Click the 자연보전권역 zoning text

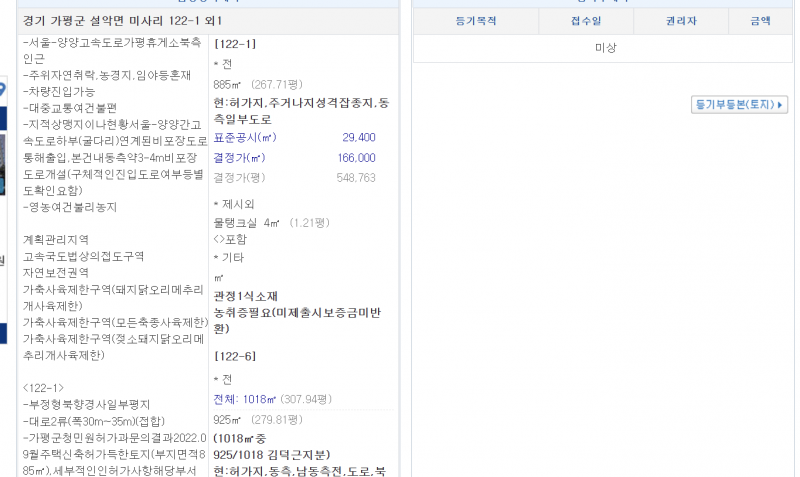[x=56, y=272]
